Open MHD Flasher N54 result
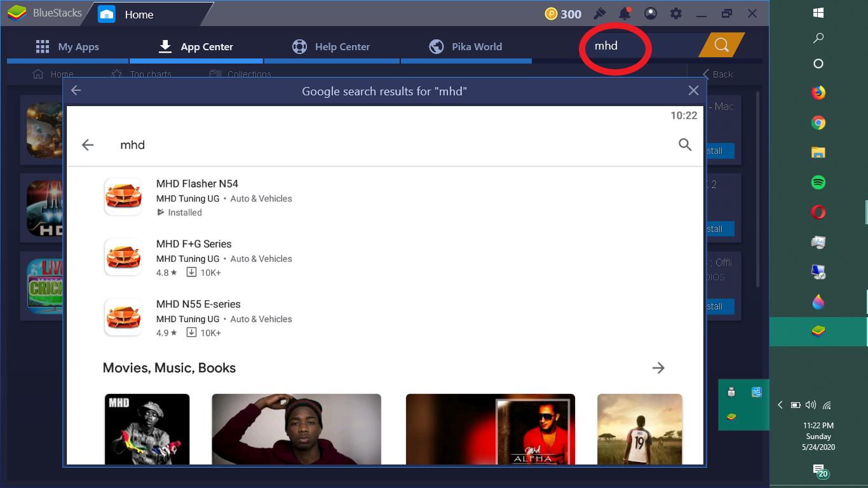Image resolution: width=868 pixels, height=488 pixels. [385, 197]
